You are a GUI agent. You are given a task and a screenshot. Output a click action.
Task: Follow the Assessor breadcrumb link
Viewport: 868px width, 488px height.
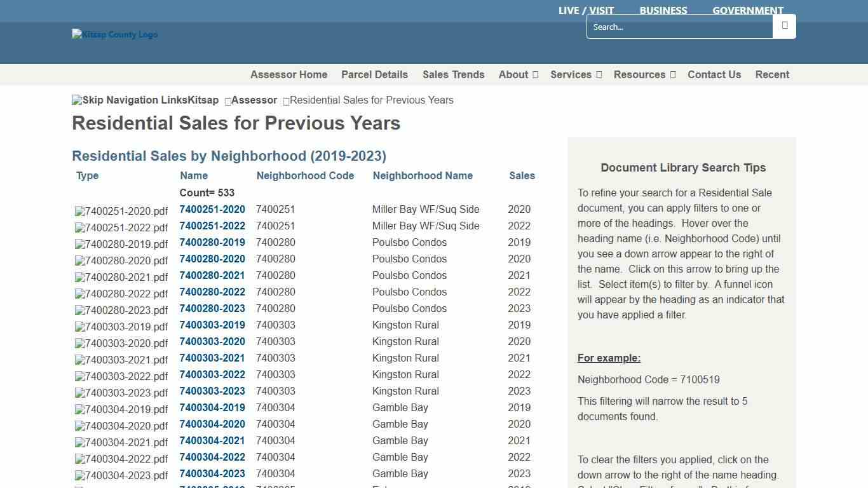254,100
